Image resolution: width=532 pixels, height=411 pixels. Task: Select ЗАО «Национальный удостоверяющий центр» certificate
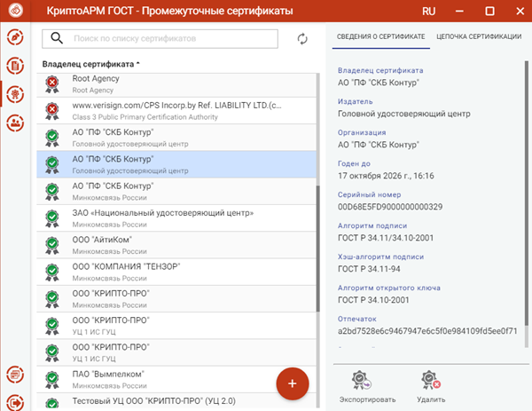tap(176, 218)
